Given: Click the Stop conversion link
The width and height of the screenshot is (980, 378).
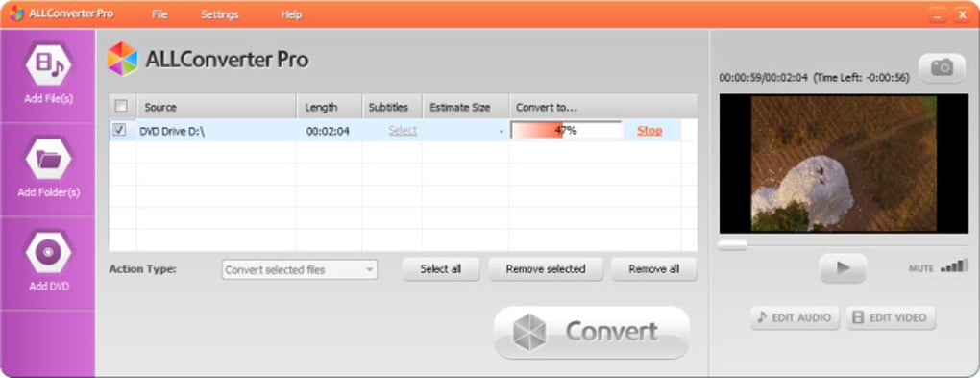Looking at the screenshot, I should [x=649, y=130].
